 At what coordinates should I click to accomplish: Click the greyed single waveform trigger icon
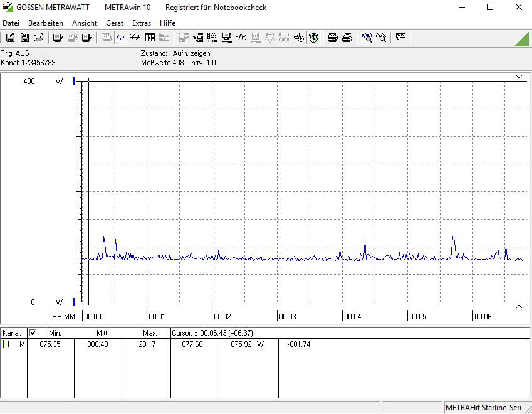click(x=270, y=38)
